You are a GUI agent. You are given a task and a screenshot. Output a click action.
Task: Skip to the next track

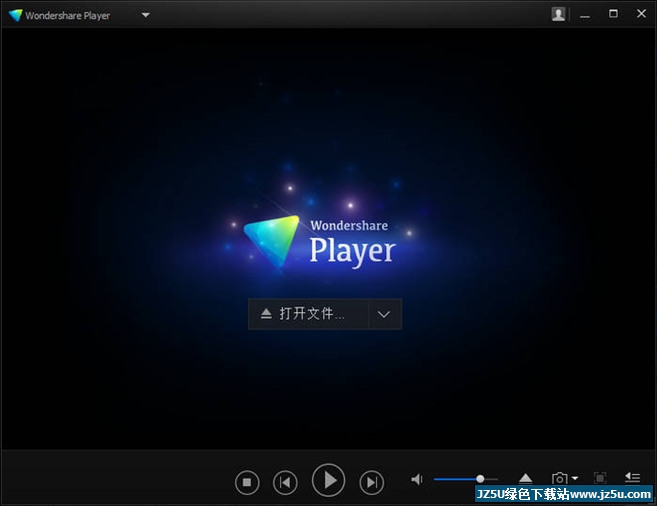(x=372, y=483)
